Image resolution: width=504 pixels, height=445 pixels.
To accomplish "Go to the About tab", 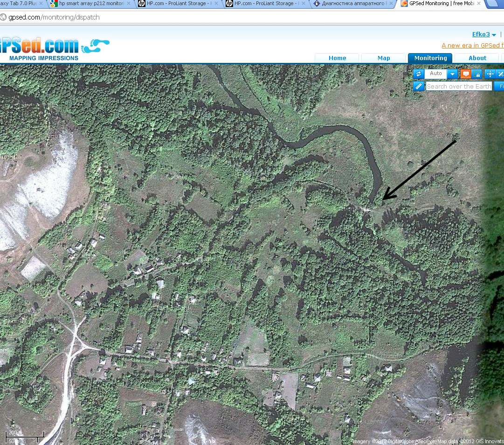I will click(x=477, y=58).
